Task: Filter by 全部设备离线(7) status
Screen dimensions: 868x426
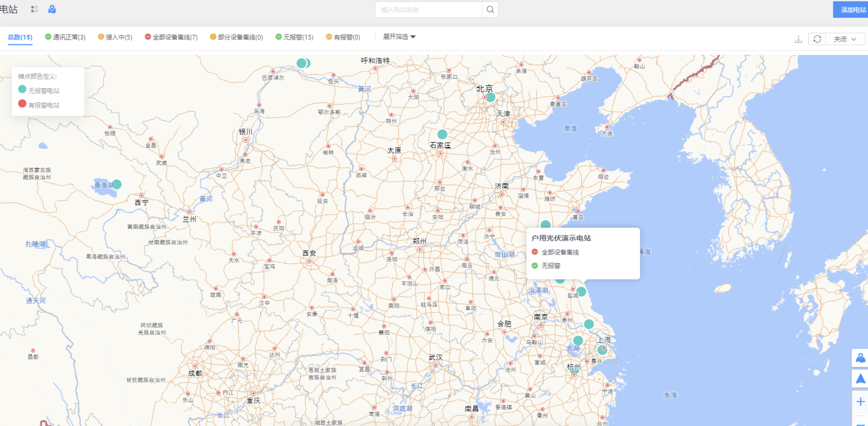Action: pyautogui.click(x=171, y=37)
